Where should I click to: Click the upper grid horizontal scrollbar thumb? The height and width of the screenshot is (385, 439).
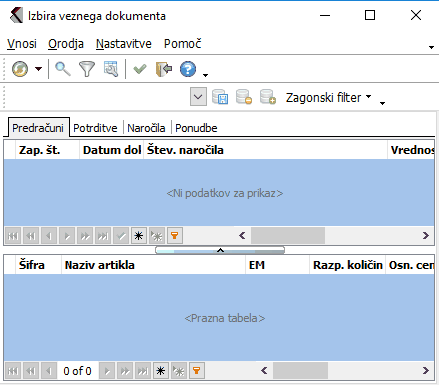click(x=288, y=236)
